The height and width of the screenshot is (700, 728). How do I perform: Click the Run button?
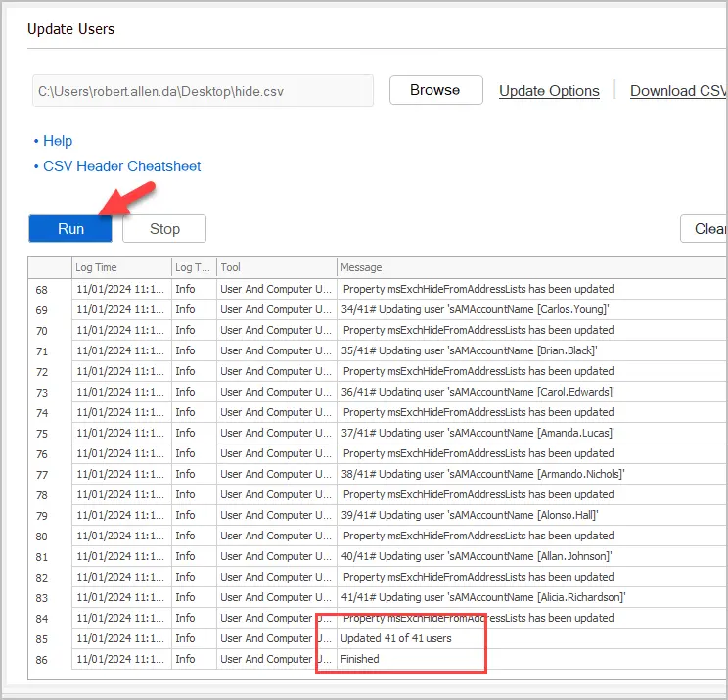click(70, 228)
